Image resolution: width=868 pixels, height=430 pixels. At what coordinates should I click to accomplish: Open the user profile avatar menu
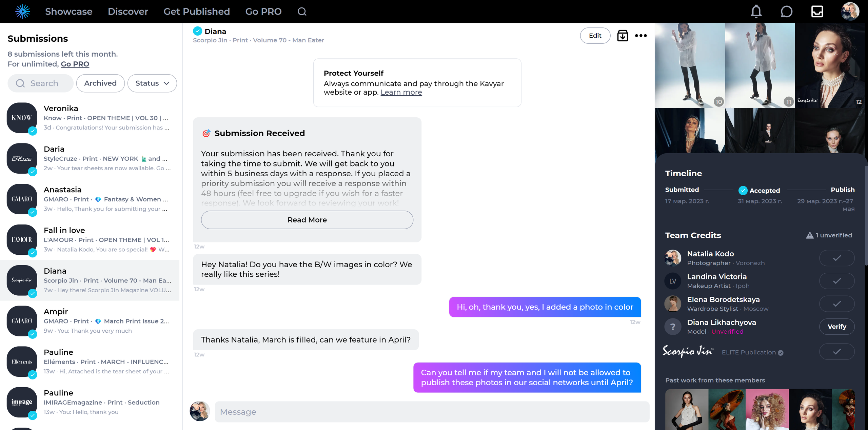(x=850, y=12)
